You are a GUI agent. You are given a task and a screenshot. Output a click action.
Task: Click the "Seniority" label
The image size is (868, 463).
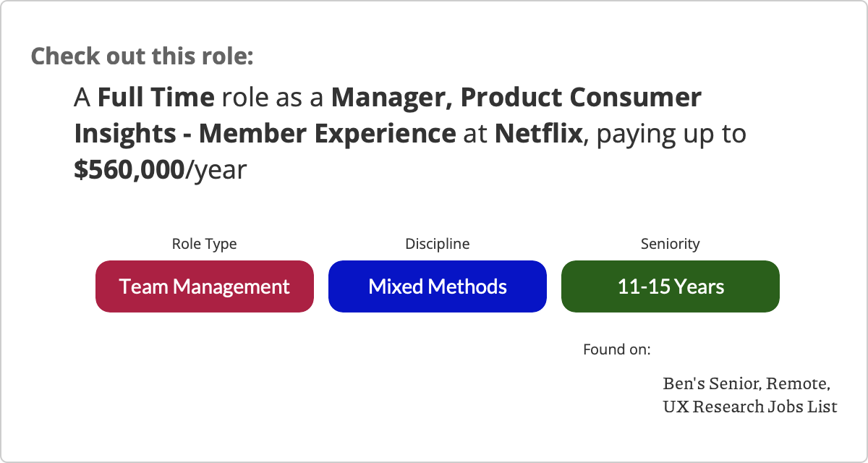pos(670,244)
